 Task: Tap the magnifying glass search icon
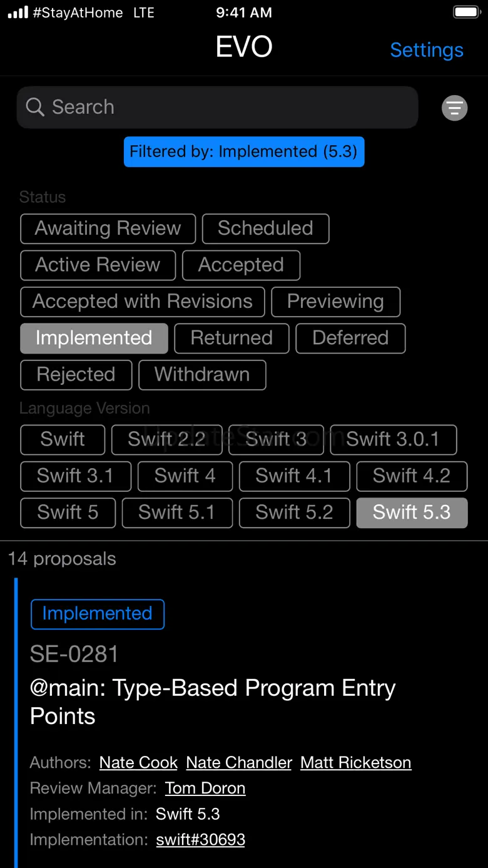click(35, 107)
